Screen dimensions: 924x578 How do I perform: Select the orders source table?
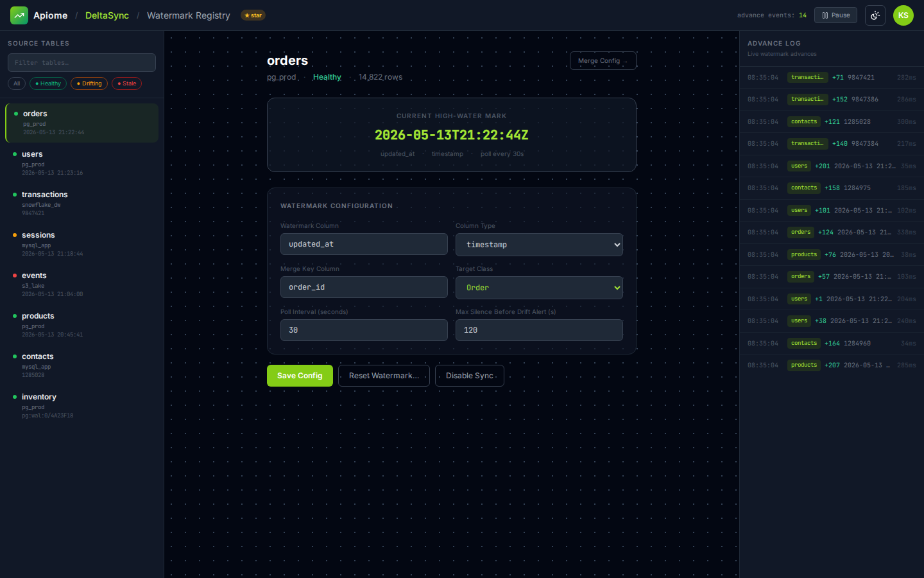click(x=81, y=123)
